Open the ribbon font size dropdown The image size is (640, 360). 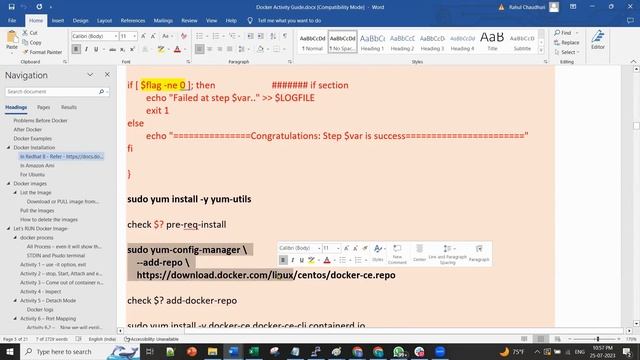click(x=135, y=36)
